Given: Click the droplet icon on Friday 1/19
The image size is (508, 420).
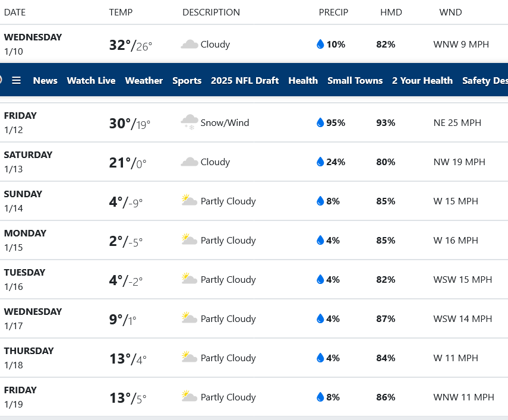Looking at the screenshot, I should point(320,397).
